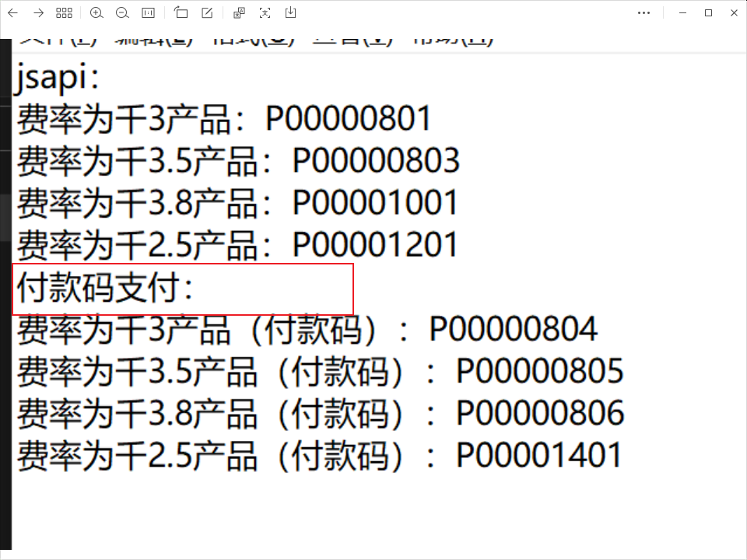The width and height of the screenshot is (747, 560).
Task: Save the image with download icon
Action: (291, 12)
